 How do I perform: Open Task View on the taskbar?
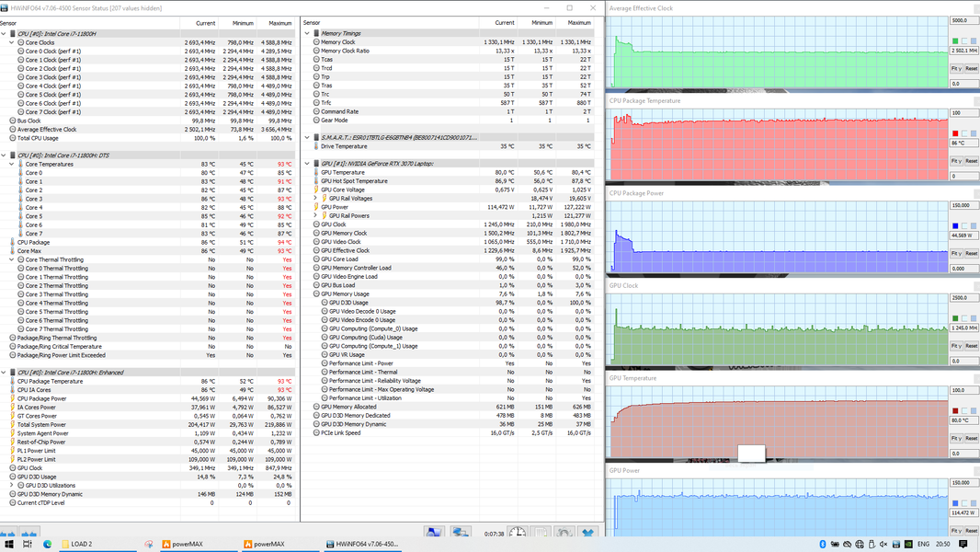tap(28, 545)
